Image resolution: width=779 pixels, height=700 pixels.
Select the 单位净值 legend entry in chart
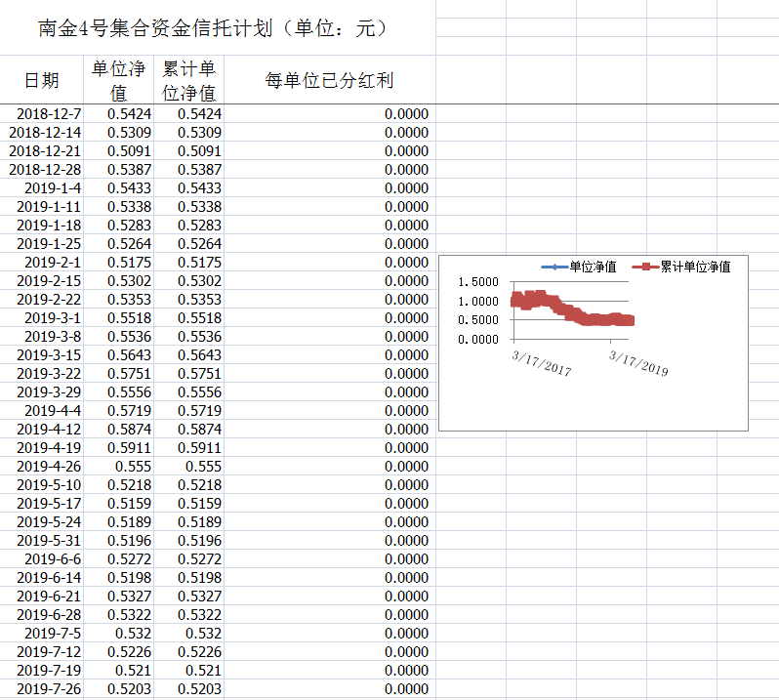coord(579,267)
